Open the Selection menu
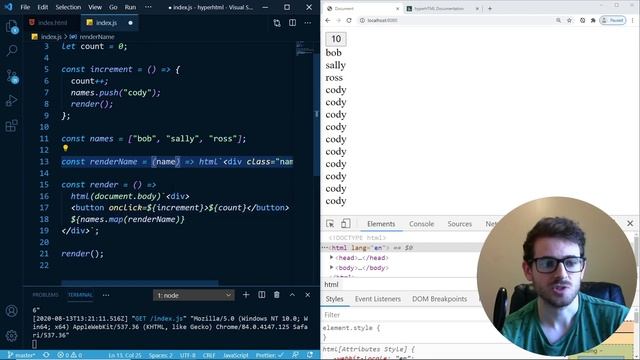Viewport: 640px width, 360px height. click(x=68, y=7)
